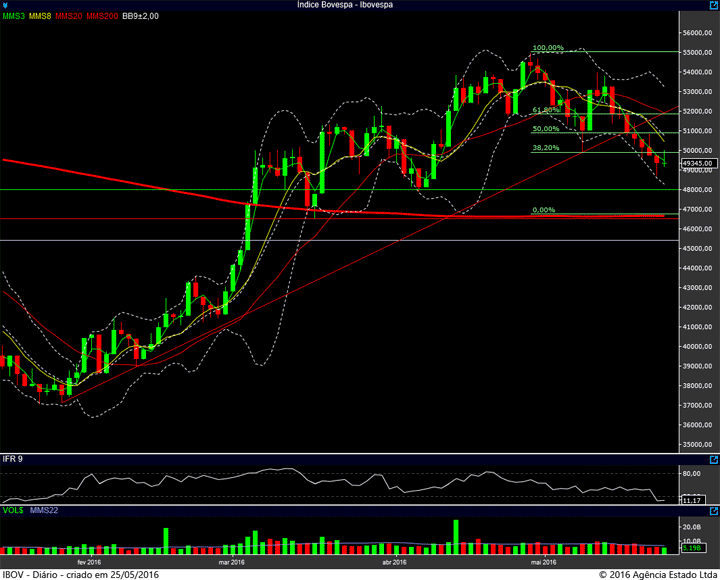Select the 0,00% Fibonacci level label
Image resolution: width=720 pixels, height=580 pixels.
point(544,210)
